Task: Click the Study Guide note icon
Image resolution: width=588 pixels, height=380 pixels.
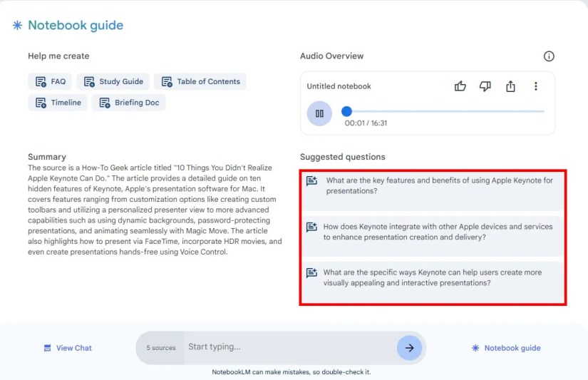Action: [x=89, y=81]
